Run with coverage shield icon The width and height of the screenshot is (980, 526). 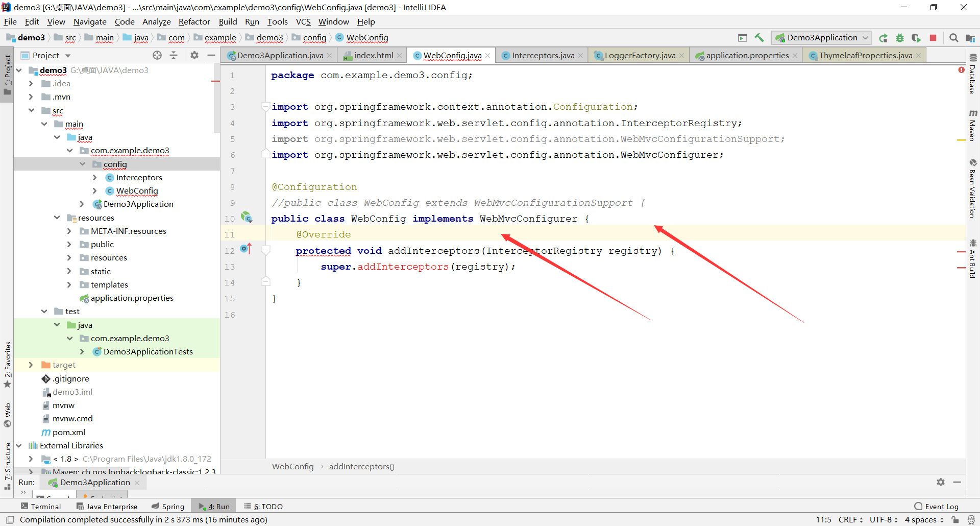[x=916, y=38]
